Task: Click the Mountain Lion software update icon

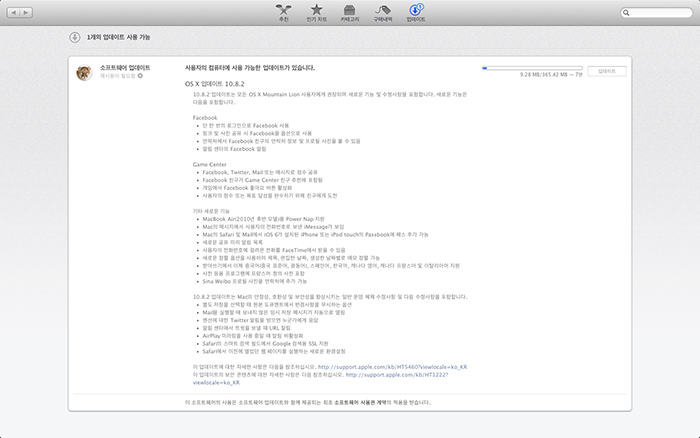Action: [84, 73]
